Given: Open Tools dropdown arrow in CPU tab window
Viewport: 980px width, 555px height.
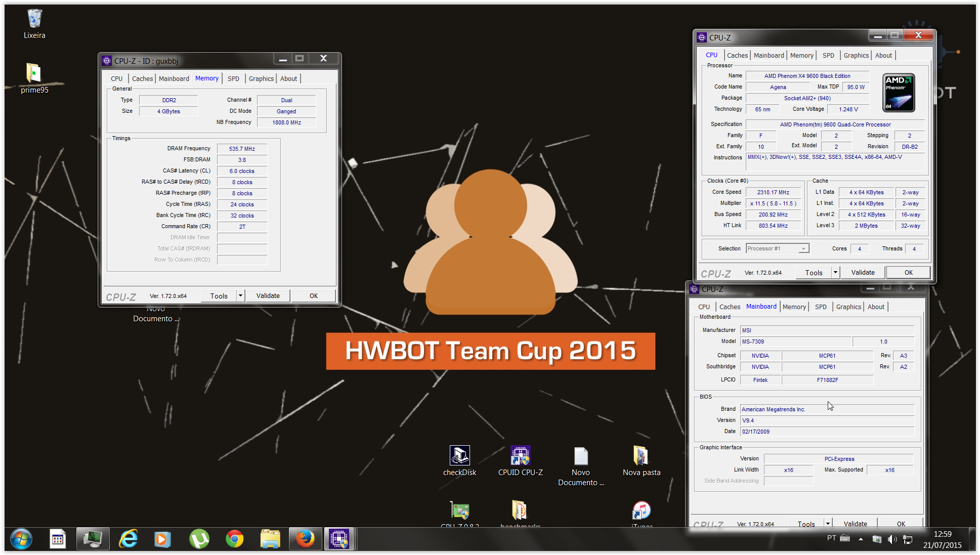Looking at the screenshot, I should [835, 272].
